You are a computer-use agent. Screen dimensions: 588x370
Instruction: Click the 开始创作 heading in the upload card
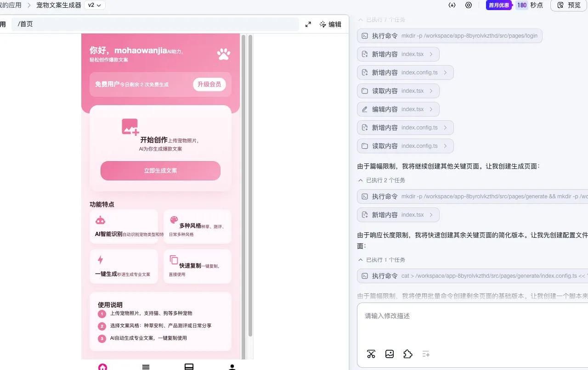[154, 140]
